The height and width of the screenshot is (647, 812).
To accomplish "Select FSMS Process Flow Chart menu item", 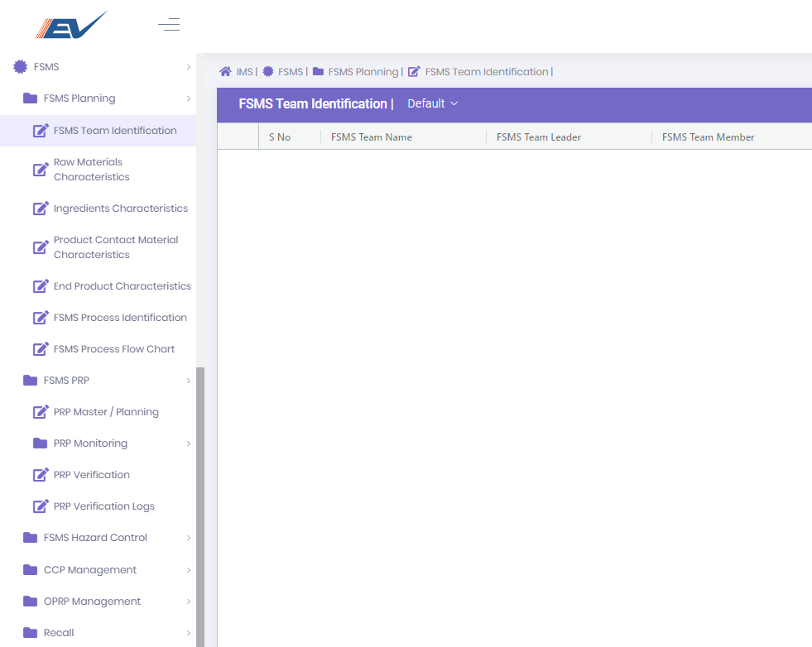I will click(x=114, y=349).
